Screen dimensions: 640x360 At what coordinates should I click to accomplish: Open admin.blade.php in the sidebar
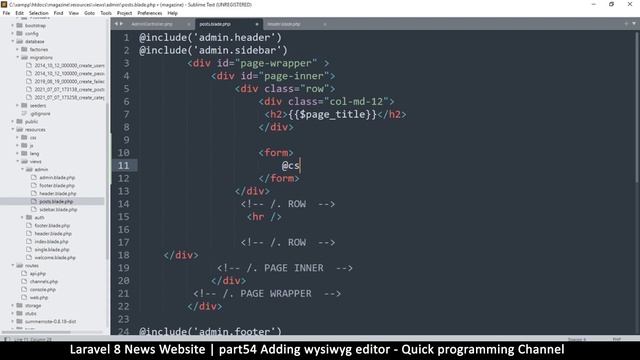point(57,178)
